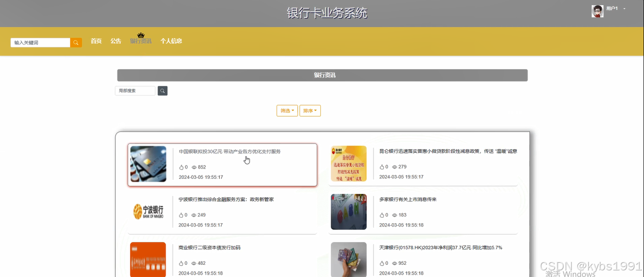Image resolution: width=644 pixels, height=277 pixels.
Task: Open article 天津银行(01578.HK)2023年净利润37.7亿元
Action: pos(441,247)
